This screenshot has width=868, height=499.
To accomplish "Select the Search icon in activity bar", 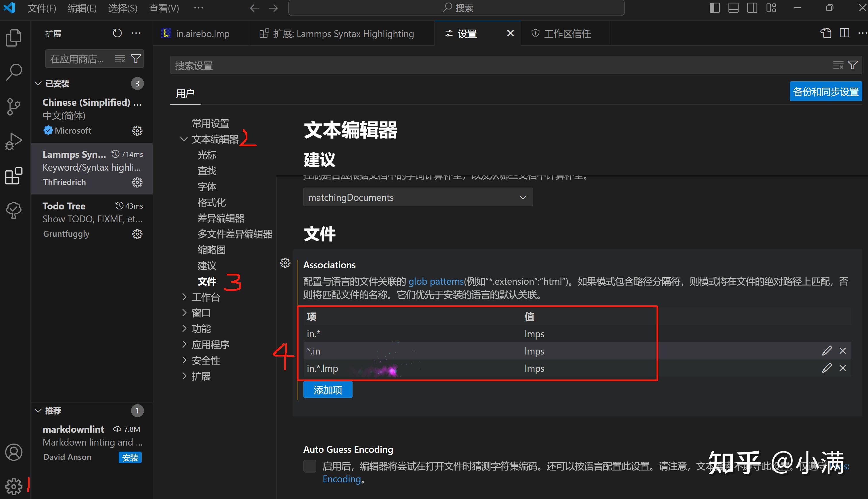I will coord(14,72).
